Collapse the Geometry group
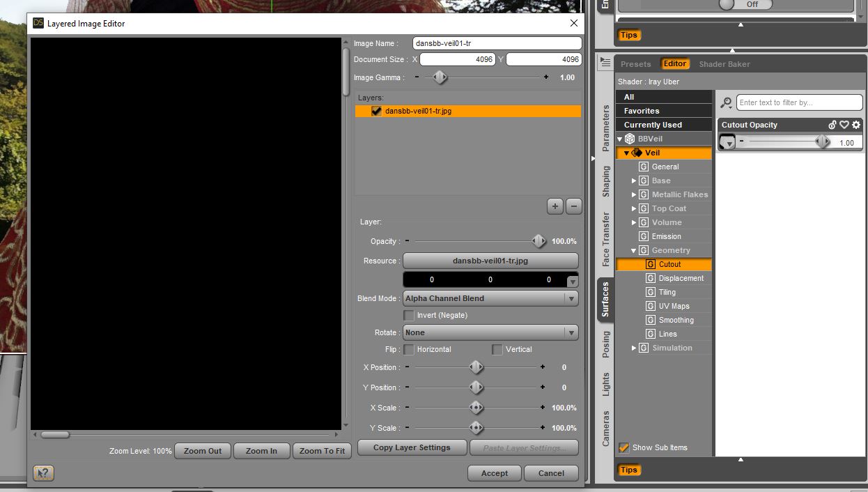This screenshot has height=492, width=868. [x=634, y=250]
